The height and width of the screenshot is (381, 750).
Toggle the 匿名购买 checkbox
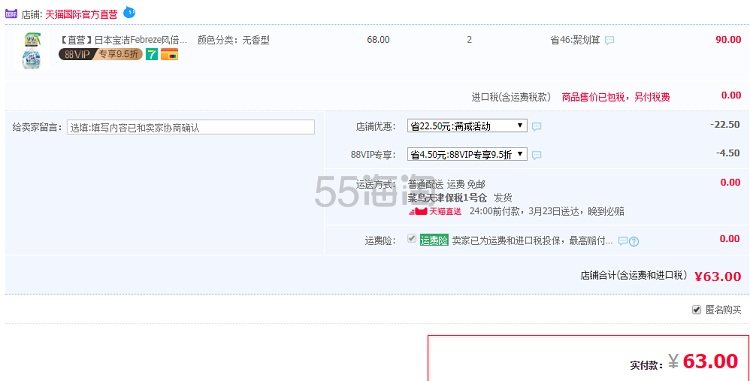pos(696,310)
